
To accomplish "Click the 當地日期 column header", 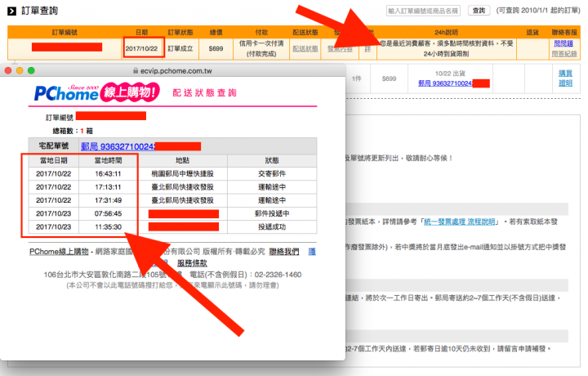I will point(54,160).
